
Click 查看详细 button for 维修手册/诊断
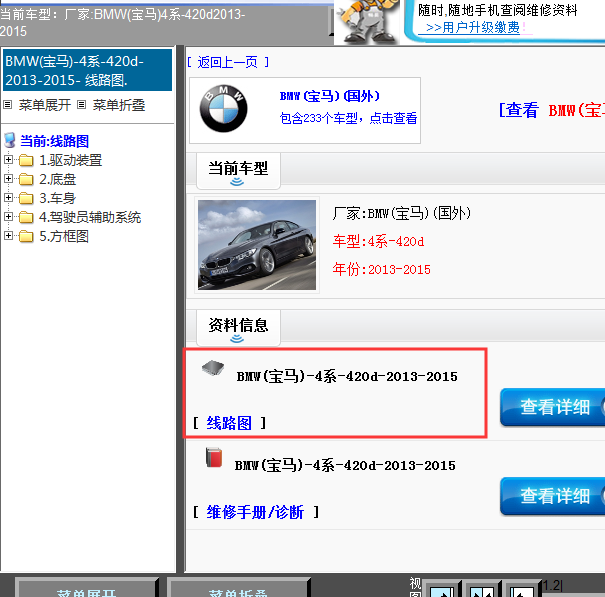[553, 496]
